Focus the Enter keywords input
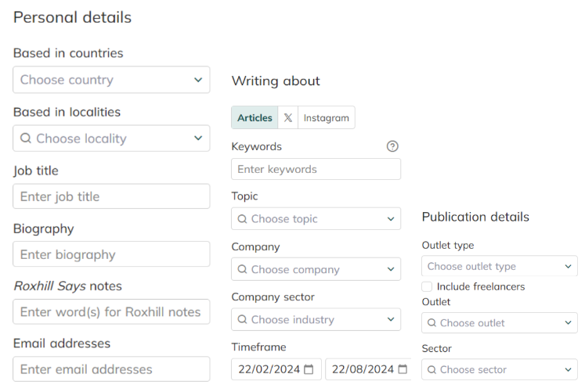Viewport: 585px width, 392px height. (x=316, y=169)
